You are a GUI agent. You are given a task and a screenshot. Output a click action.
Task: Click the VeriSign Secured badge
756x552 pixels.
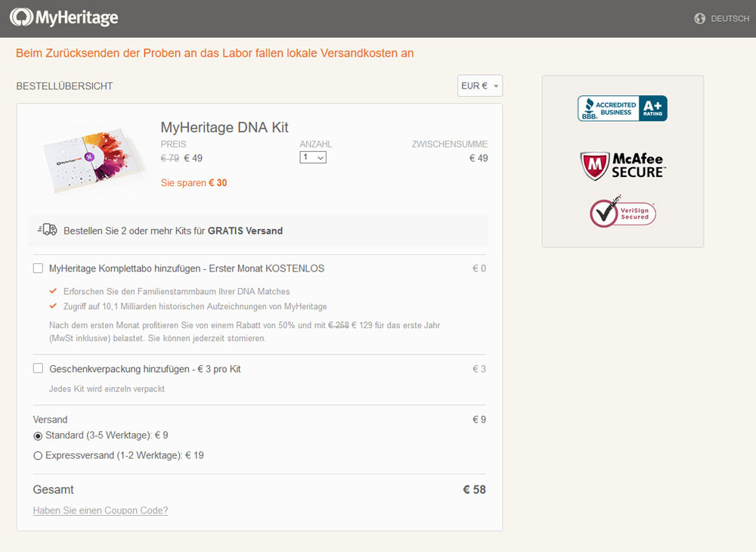point(622,212)
